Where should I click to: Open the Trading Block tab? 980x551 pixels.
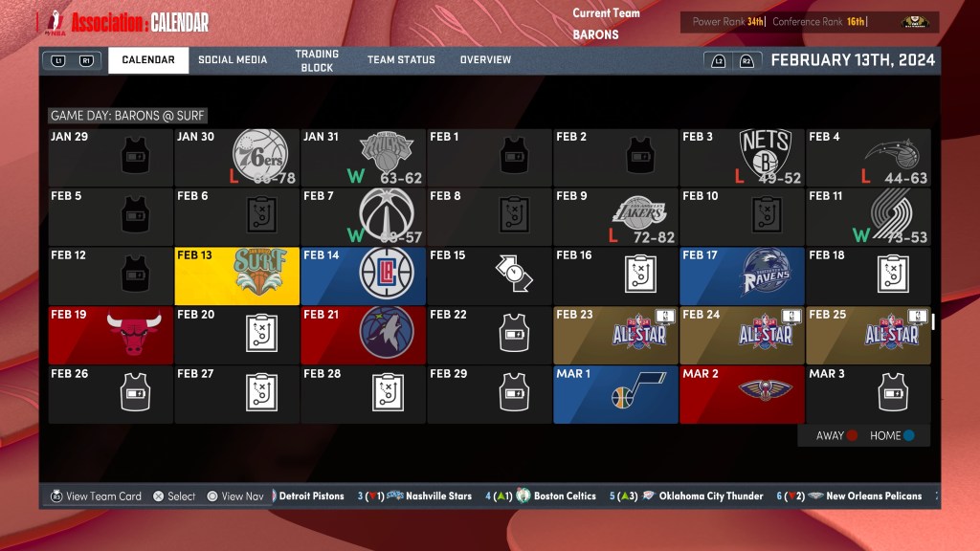pos(317,60)
